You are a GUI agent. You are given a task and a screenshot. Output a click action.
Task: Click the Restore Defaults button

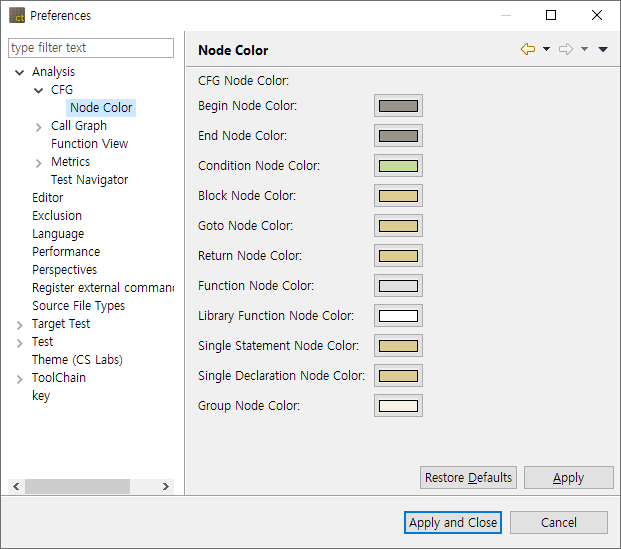[x=468, y=477]
